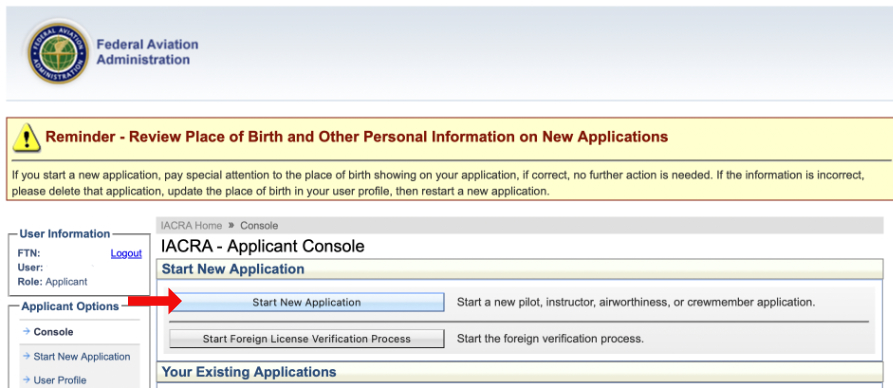The height and width of the screenshot is (388, 893).
Task: Click the arrow bullet beside sidebar Start New Application
Action: [x=26, y=356]
